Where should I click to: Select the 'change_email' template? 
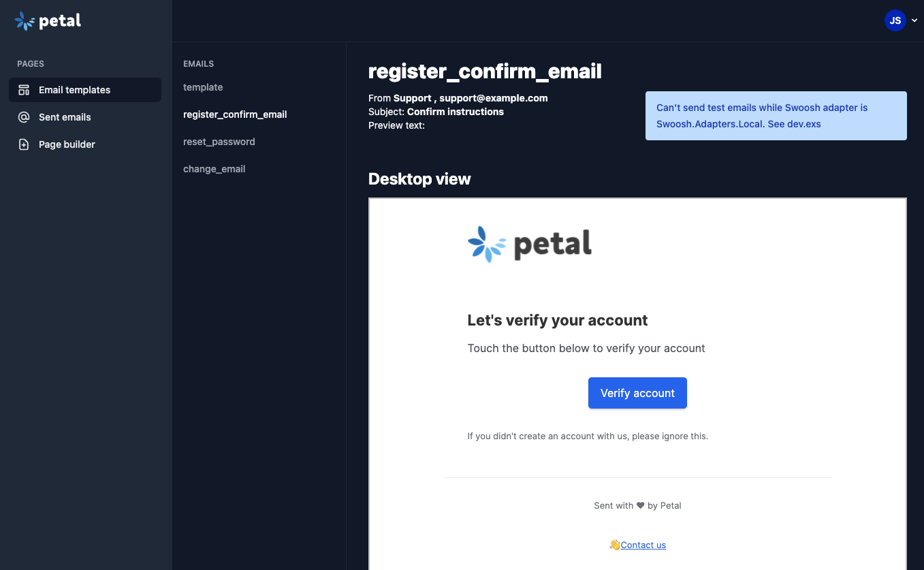pos(214,169)
